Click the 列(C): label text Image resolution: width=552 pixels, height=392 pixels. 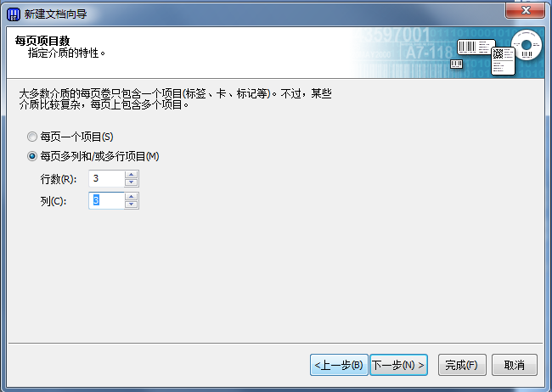tap(54, 201)
